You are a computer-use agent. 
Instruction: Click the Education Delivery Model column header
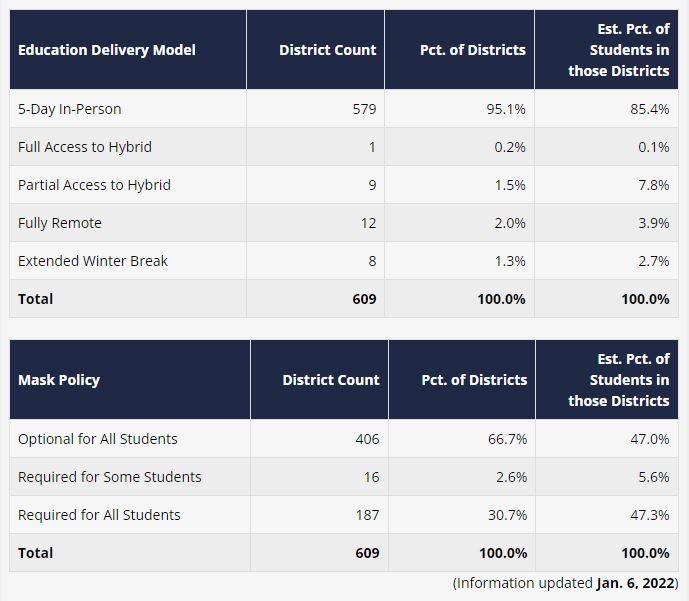tap(107, 50)
